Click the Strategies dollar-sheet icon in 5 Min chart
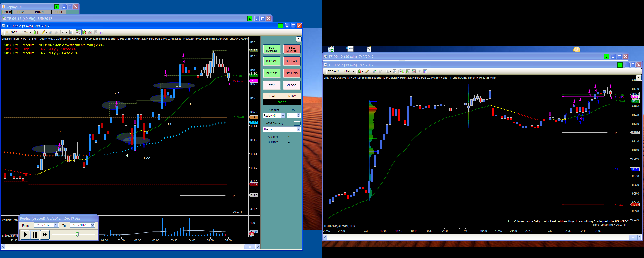This screenshot has width=644, height=258. coord(96,32)
